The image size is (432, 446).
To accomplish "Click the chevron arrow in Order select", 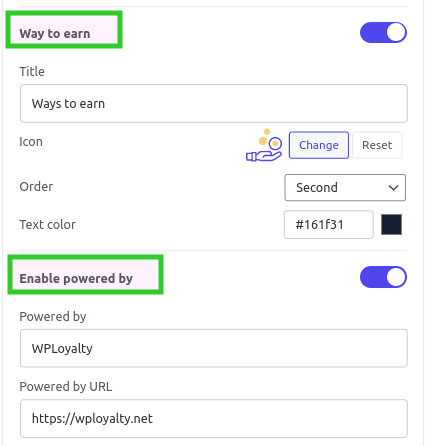I will (x=393, y=188).
